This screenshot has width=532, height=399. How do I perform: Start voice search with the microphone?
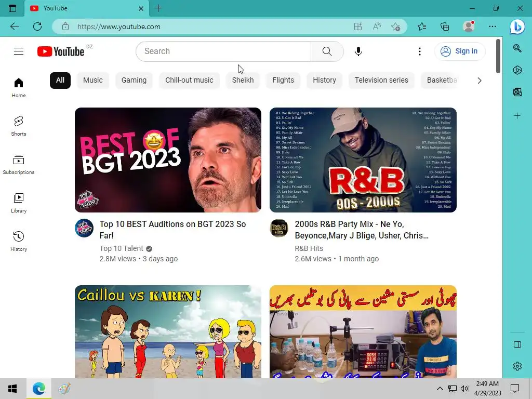[358, 51]
